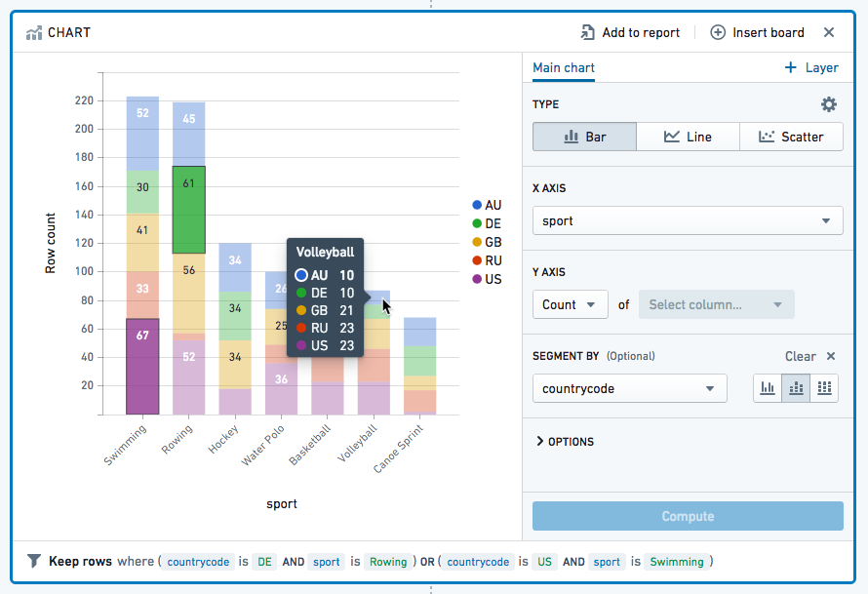Select the Main chart tab
The width and height of the screenshot is (868, 594).
pyautogui.click(x=564, y=67)
